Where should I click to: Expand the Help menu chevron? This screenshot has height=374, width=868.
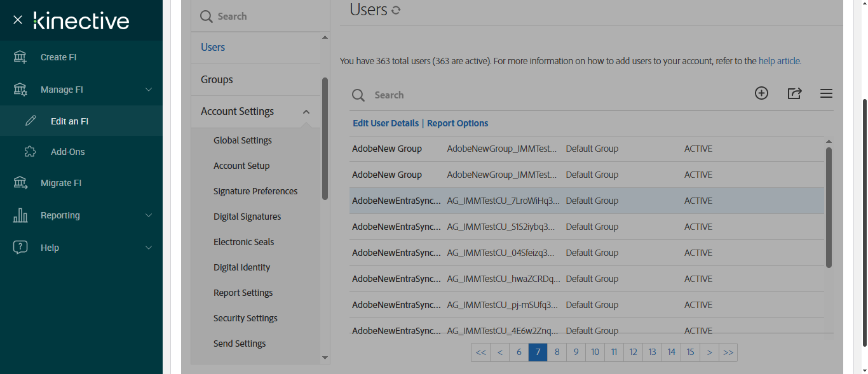pyautogui.click(x=149, y=248)
